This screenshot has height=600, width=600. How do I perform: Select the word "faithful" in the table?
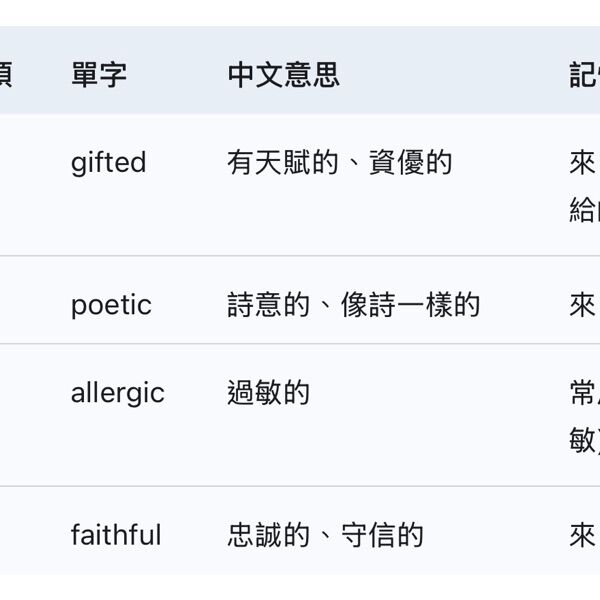tap(115, 535)
